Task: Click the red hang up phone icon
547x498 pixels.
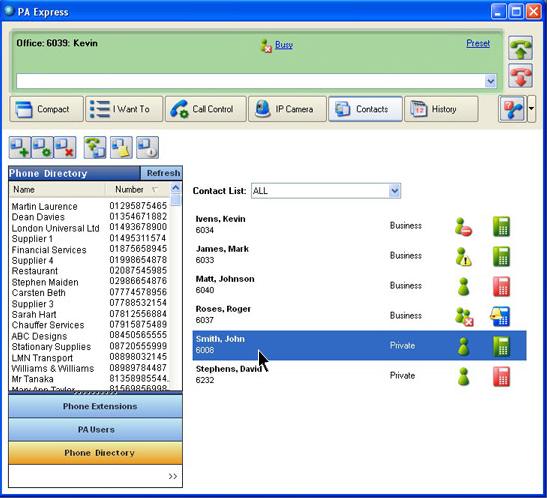Action: click(x=520, y=76)
